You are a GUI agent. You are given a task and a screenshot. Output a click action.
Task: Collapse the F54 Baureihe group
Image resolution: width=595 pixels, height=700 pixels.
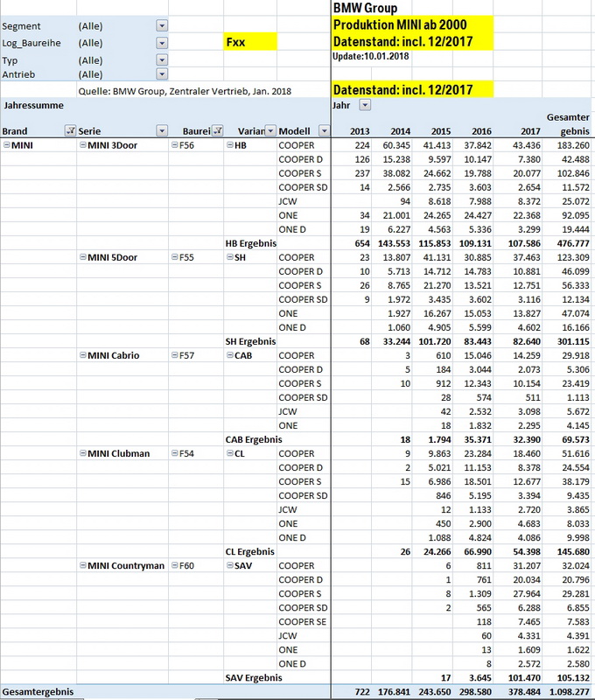tap(174, 453)
